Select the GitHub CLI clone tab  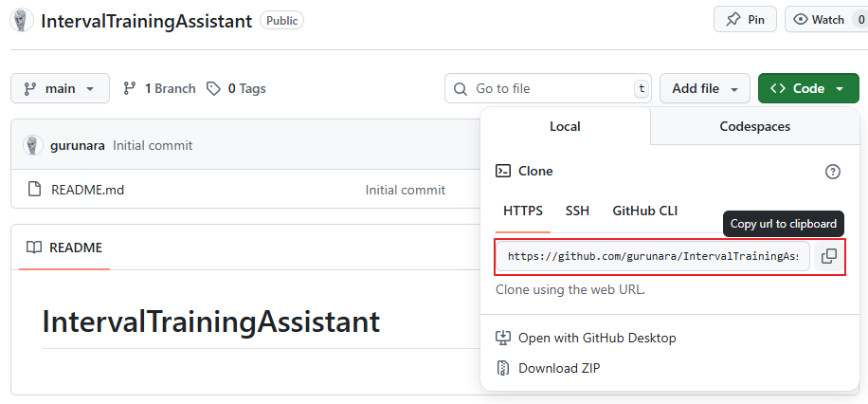(645, 211)
